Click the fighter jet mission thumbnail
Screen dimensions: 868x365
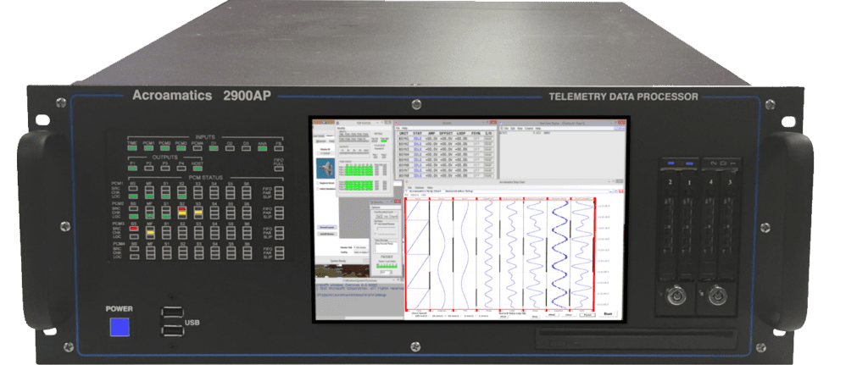pyautogui.click(x=325, y=168)
